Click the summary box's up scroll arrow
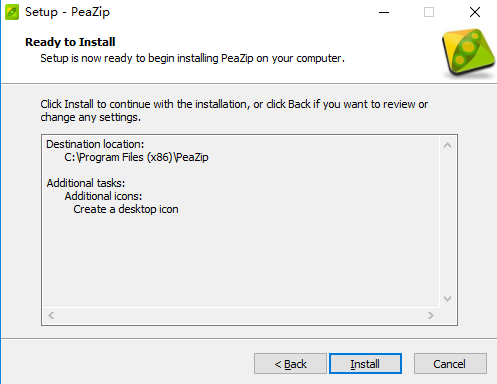This screenshot has width=497, height=384. pyautogui.click(x=447, y=145)
